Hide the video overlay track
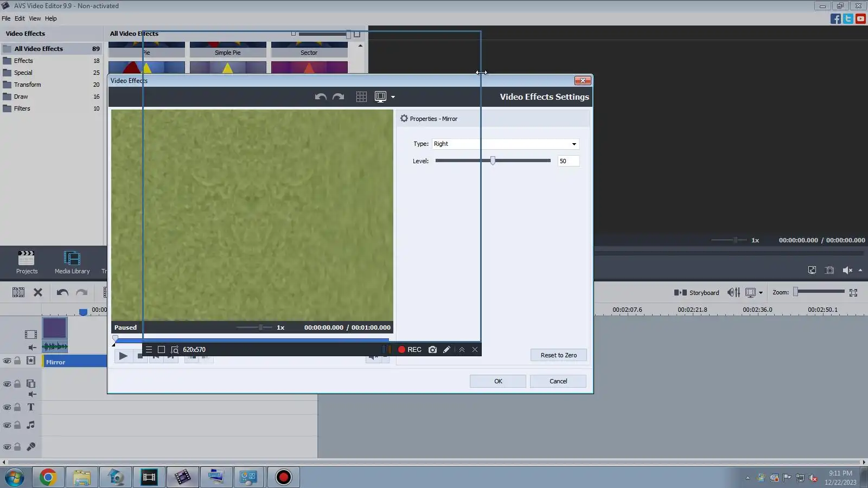 (7, 384)
